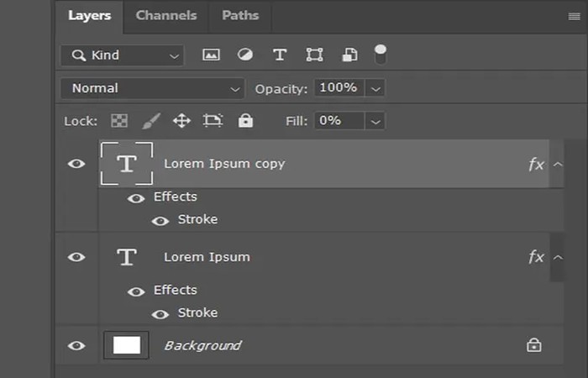Filter for adjustment layers icon
Image resolution: width=588 pixels, height=378 pixels.
coord(245,55)
